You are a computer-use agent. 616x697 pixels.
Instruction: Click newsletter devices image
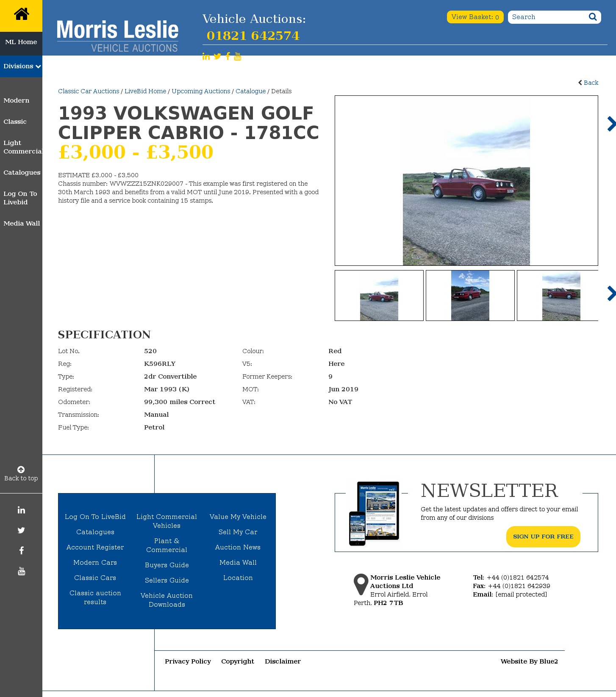pos(374,513)
